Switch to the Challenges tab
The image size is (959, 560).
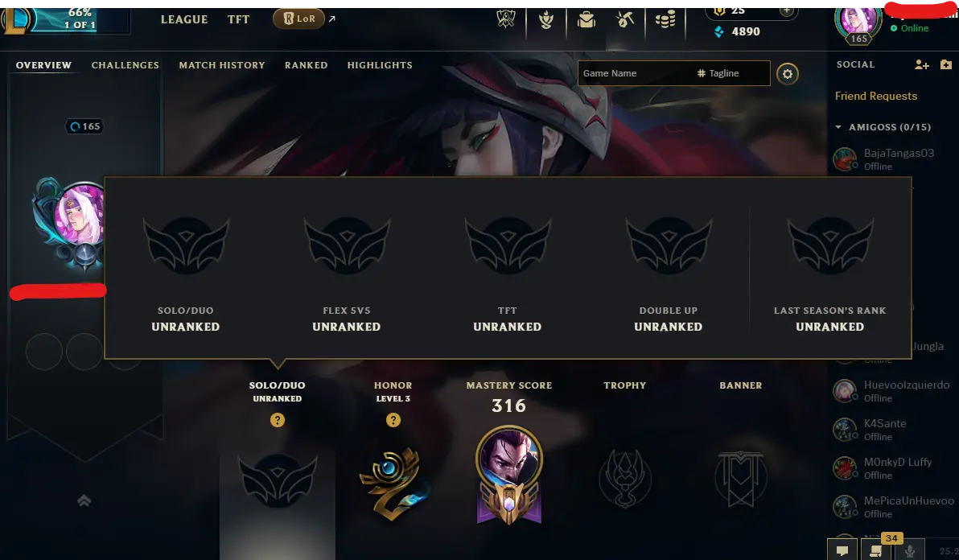126,65
